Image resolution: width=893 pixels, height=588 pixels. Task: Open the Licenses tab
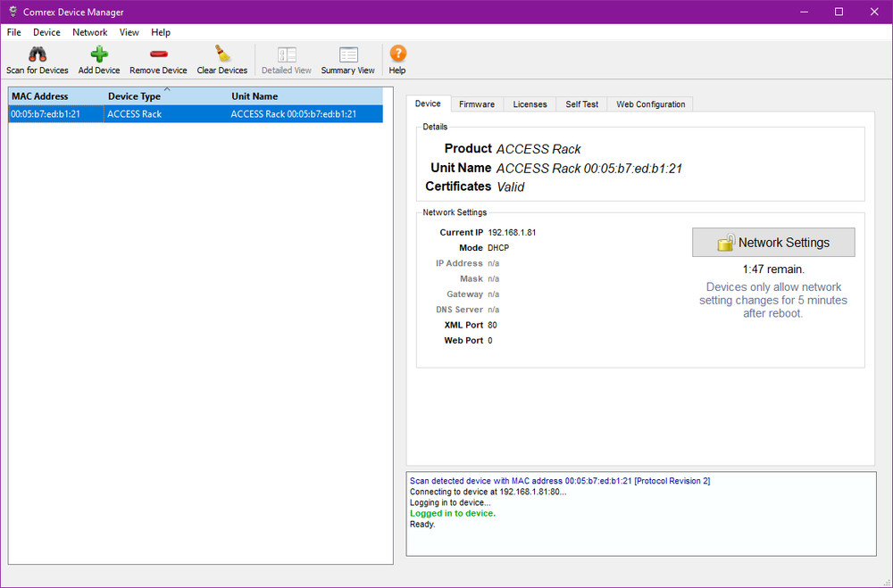(x=530, y=104)
